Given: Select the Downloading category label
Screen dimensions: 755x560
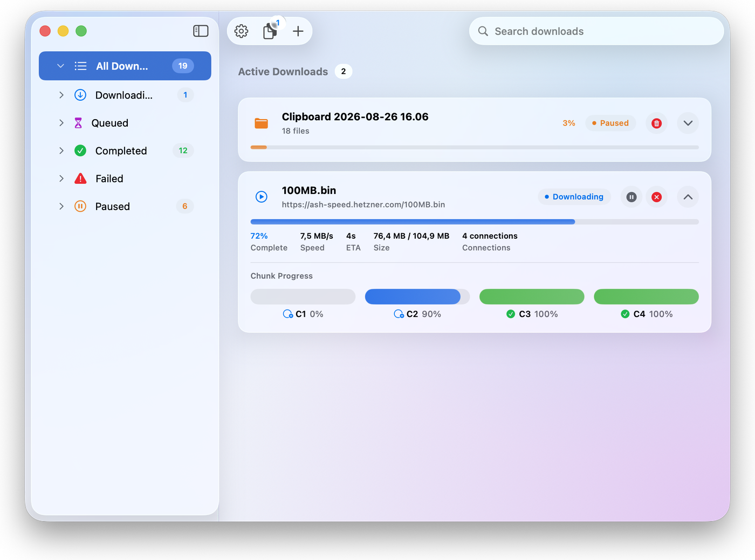Looking at the screenshot, I should coord(124,95).
